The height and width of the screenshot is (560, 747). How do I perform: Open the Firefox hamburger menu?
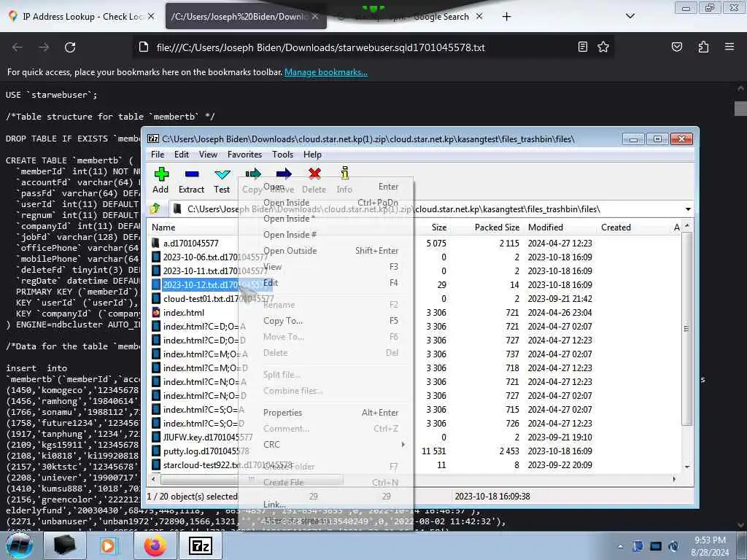pos(729,47)
